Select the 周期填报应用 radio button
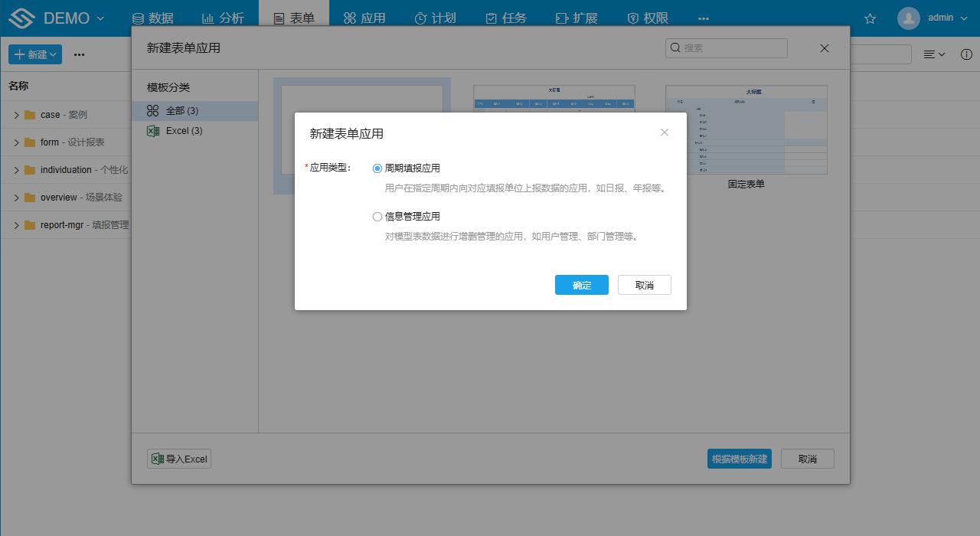 377,168
